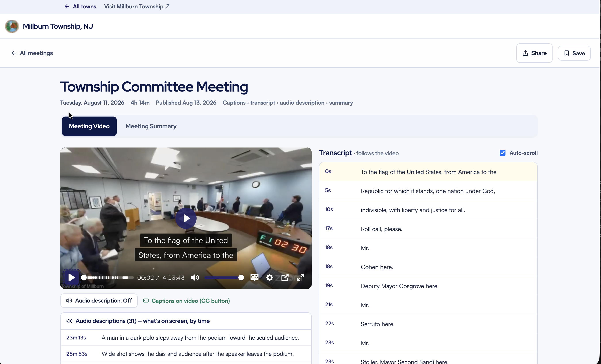Click the Millburn Township seal logo

[12, 26]
